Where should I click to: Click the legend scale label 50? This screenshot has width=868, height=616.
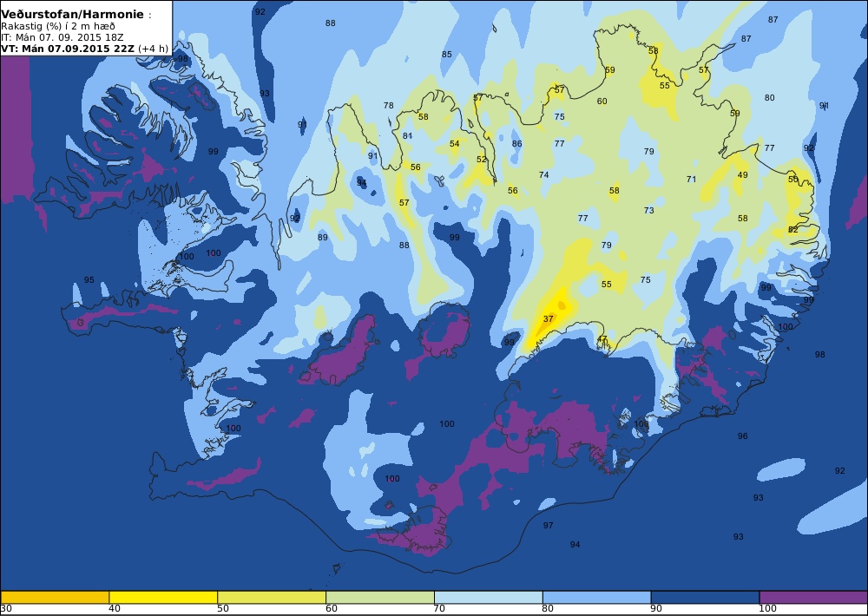pyautogui.click(x=222, y=609)
